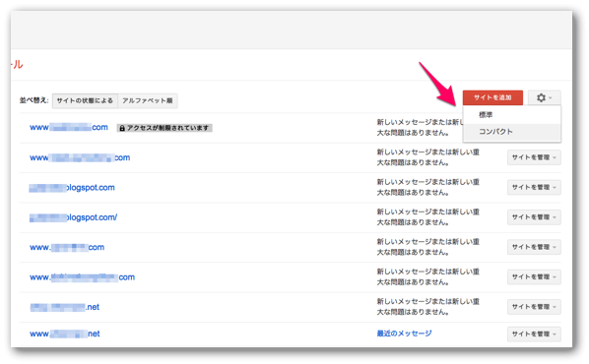Sort sites by アルファベット順

(148, 100)
